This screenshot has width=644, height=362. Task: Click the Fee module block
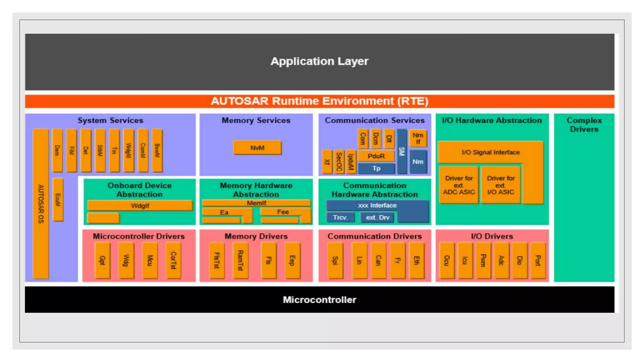(283, 212)
